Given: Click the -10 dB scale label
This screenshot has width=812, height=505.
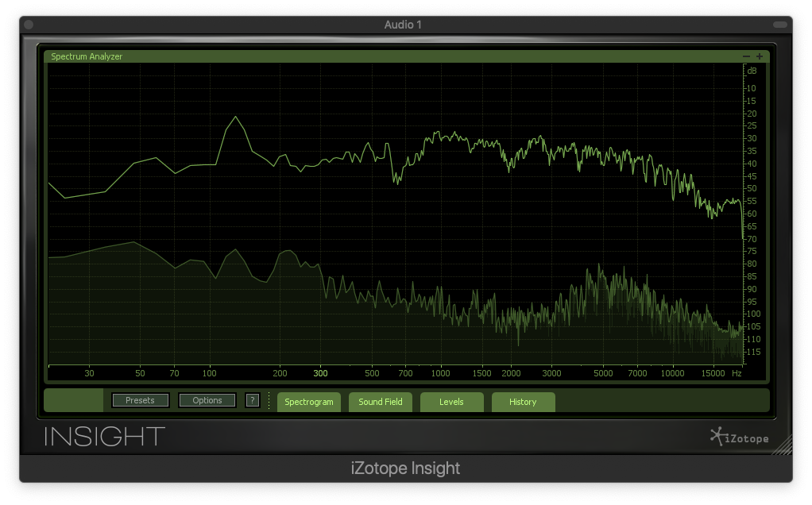Looking at the screenshot, I should [750, 88].
